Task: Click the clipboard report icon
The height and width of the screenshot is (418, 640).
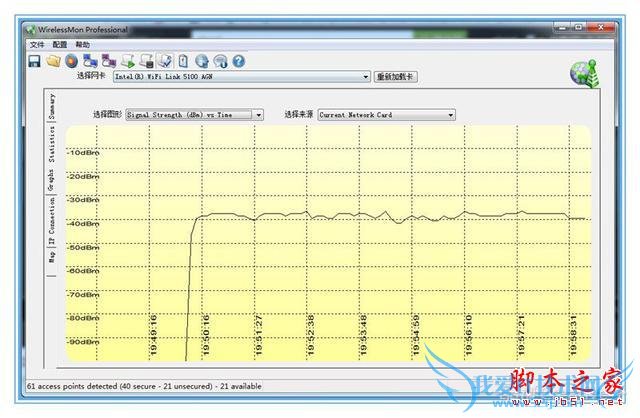Action: coord(183,61)
